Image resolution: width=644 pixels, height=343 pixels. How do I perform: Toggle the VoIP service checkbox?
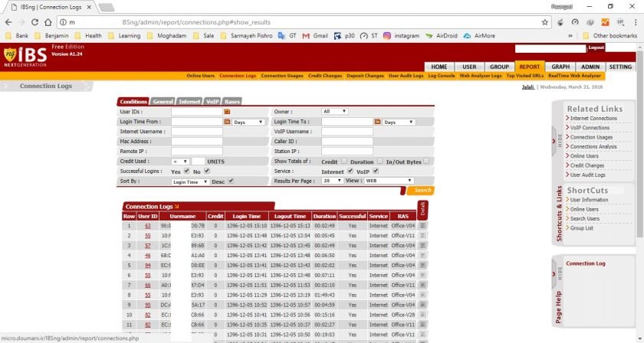(x=376, y=171)
